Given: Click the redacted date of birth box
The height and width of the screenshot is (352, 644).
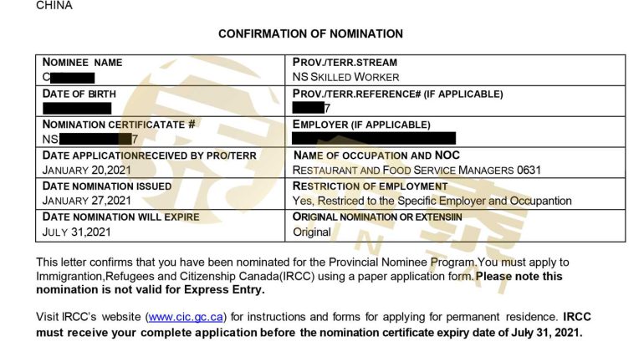Looking at the screenshot, I should coord(77,108).
